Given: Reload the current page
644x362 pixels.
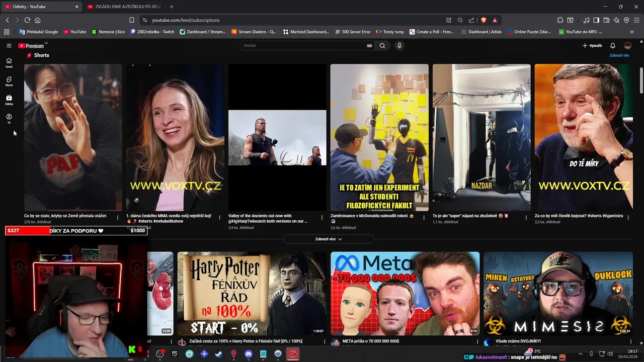Looking at the screenshot, I should point(27,20).
